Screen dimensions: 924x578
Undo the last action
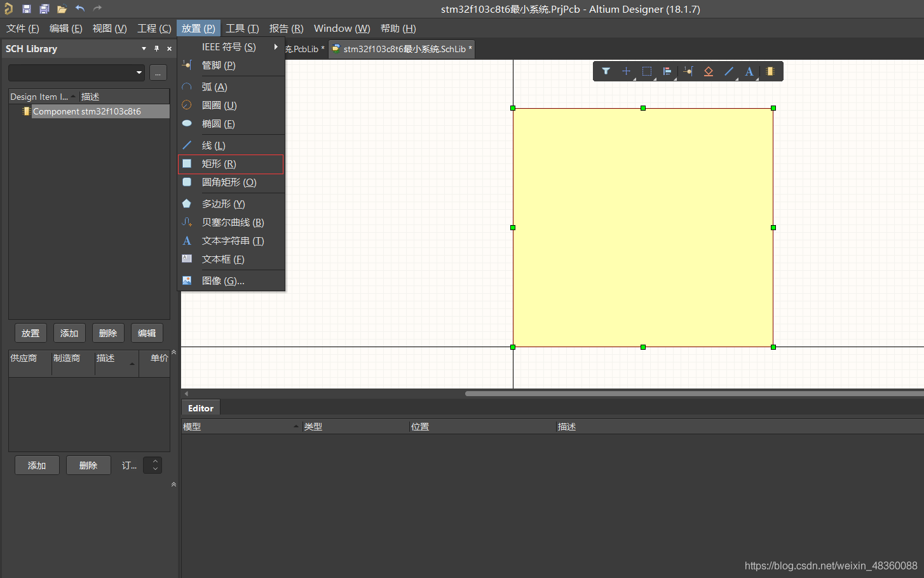[80, 9]
